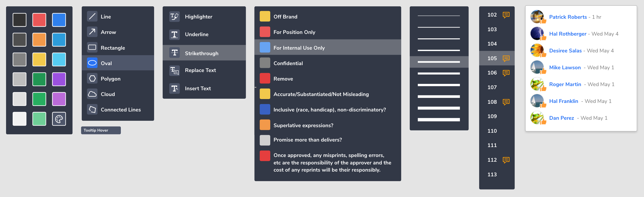Jump to page 110 in list
This screenshot has width=644, height=197.
492,131
